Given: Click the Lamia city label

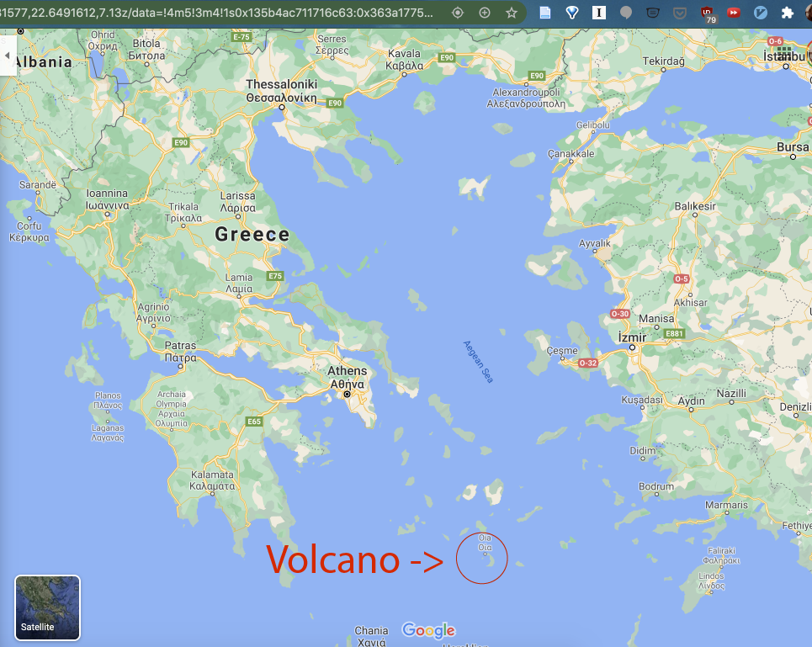Looking at the screenshot, I should (239, 284).
